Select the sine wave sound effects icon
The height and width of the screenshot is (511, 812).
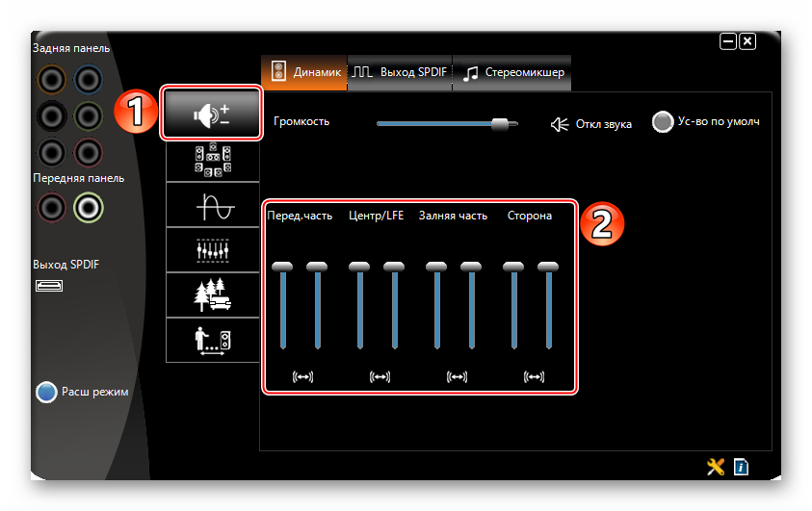[212, 205]
